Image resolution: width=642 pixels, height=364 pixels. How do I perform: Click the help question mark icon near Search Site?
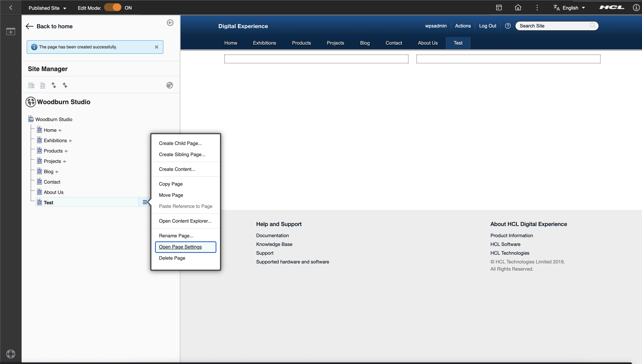tap(508, 26)
